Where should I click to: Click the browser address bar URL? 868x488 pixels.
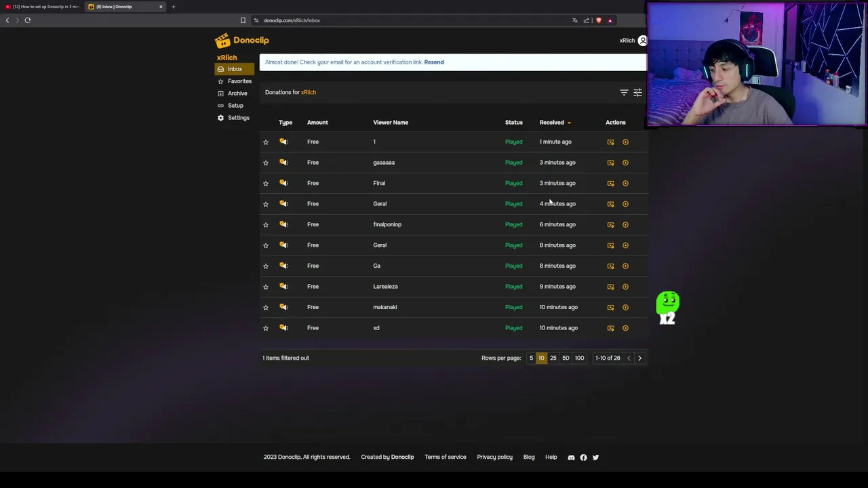point(292,20)
